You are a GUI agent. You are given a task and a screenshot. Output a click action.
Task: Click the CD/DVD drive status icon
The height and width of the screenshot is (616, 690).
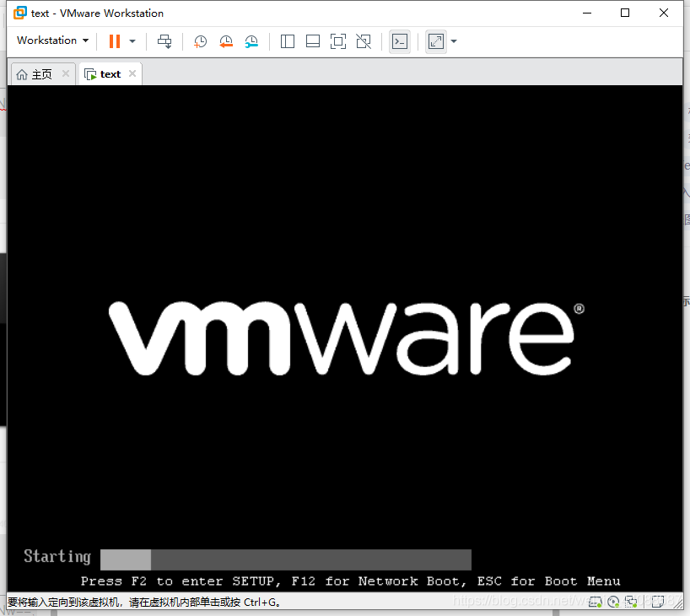coord(613,602)
